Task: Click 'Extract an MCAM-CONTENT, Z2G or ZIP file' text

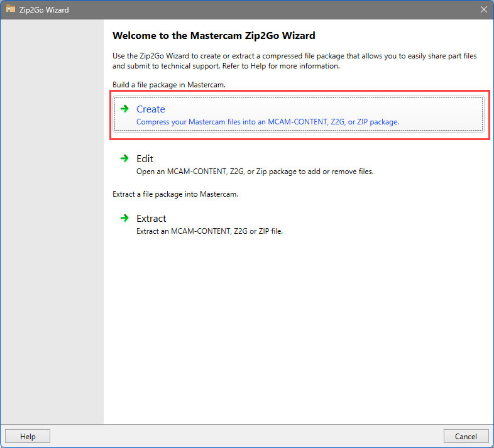Action: pyautogui.click(x=209, y=231)
